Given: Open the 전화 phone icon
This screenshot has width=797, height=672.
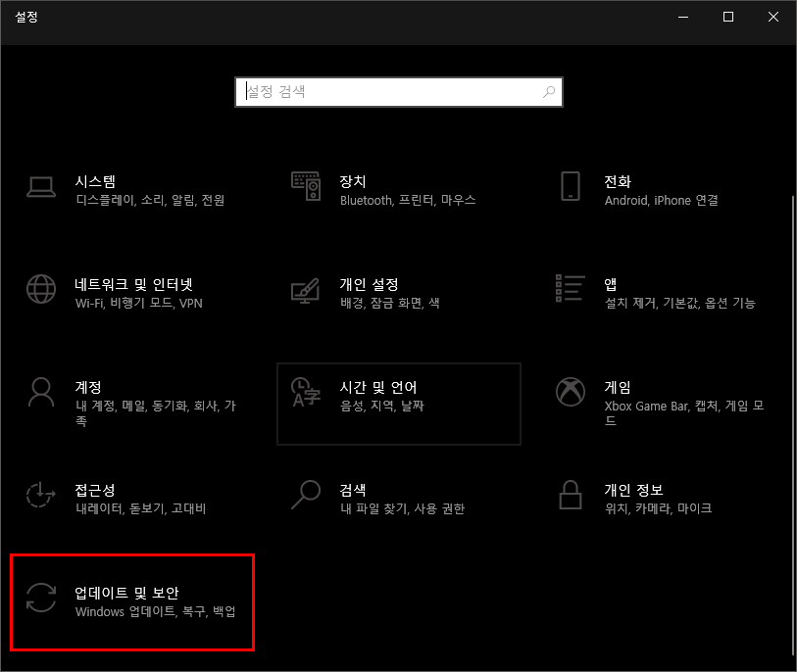Looking at the screenshot, I should 571,186.
